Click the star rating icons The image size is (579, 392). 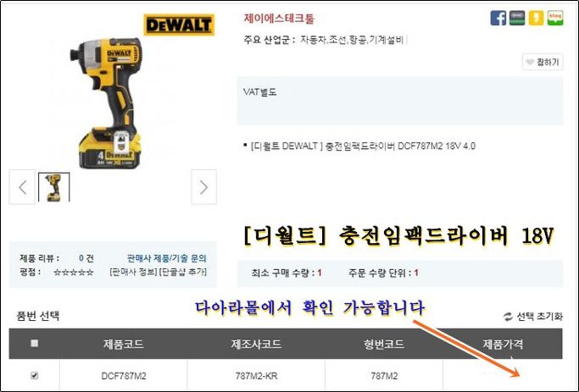74,273
